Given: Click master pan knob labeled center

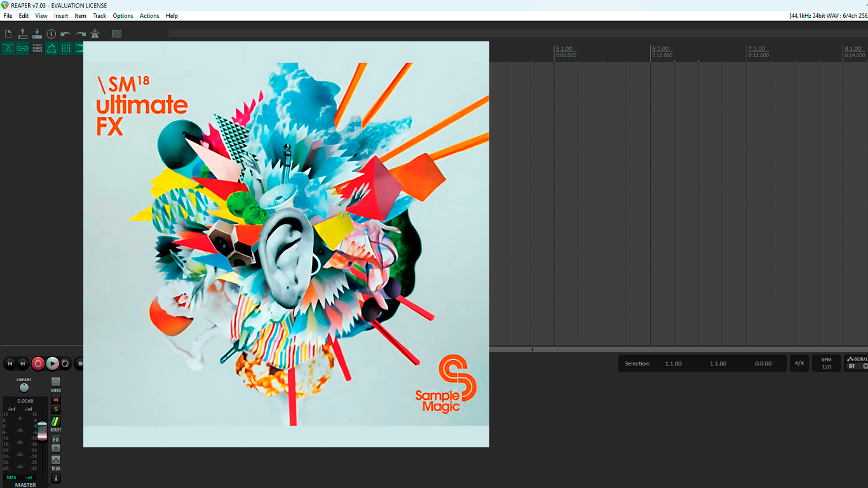Looking at the screenshot, I should 24,388.
